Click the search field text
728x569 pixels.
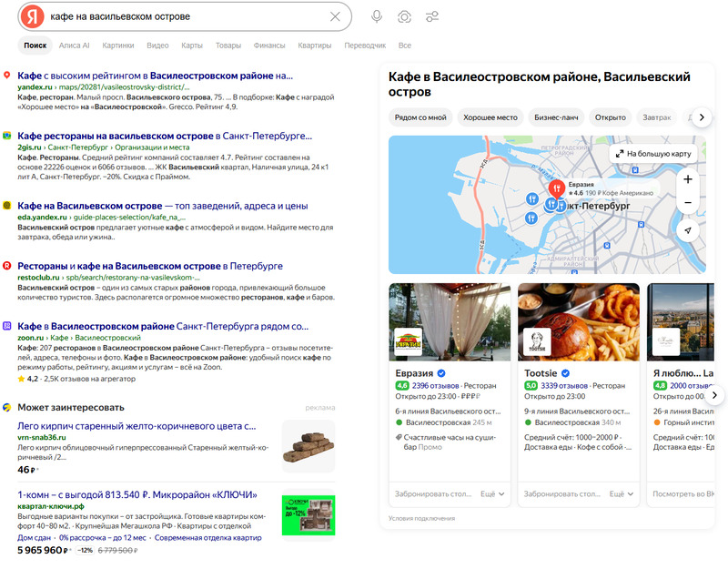pyautogui.click(x=120, y=16)
